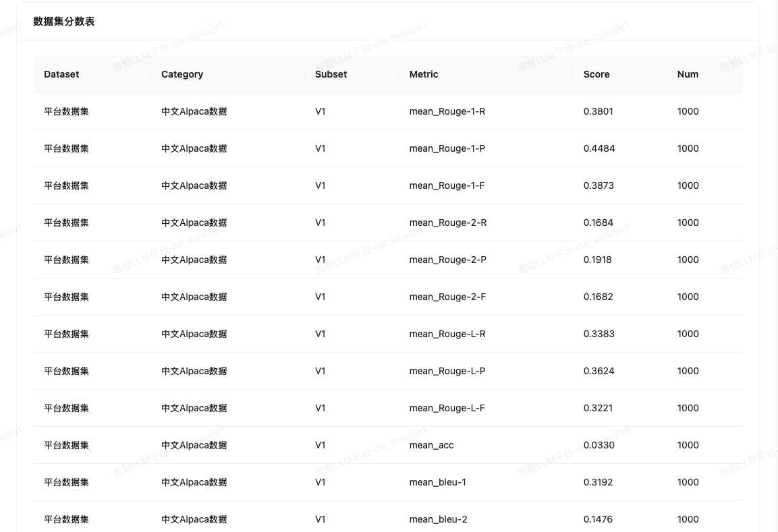Image resolution: width=778 pixels, height=532 pixels.
Task: Click the mean_Rouge-L-F metric cell
Action: click(x=447, y=408)
